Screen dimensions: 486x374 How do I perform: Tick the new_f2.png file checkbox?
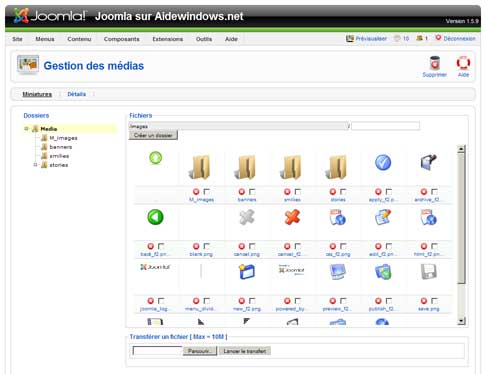(252, 301)
